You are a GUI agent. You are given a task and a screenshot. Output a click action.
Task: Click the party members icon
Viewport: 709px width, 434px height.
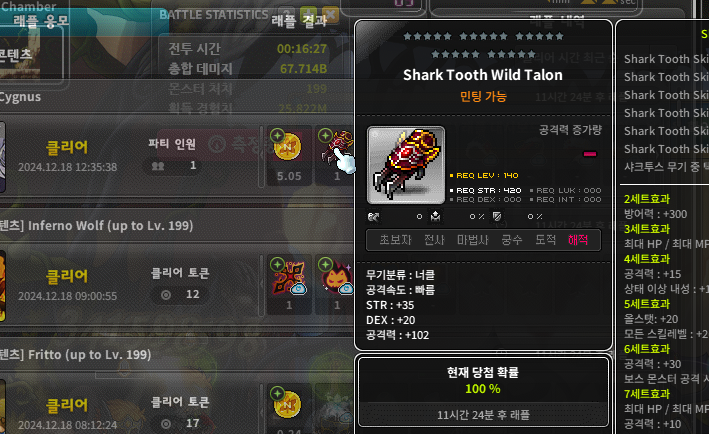click(158, 166)
